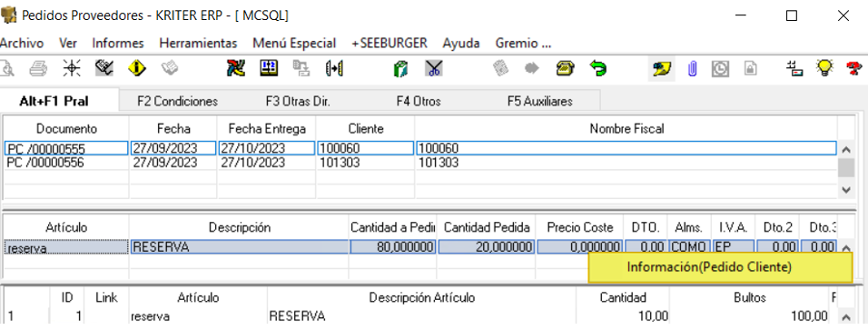Click the RESERVA description cell in article grid
The height and width of the screenshot is (330, 868).
[239, 246]
